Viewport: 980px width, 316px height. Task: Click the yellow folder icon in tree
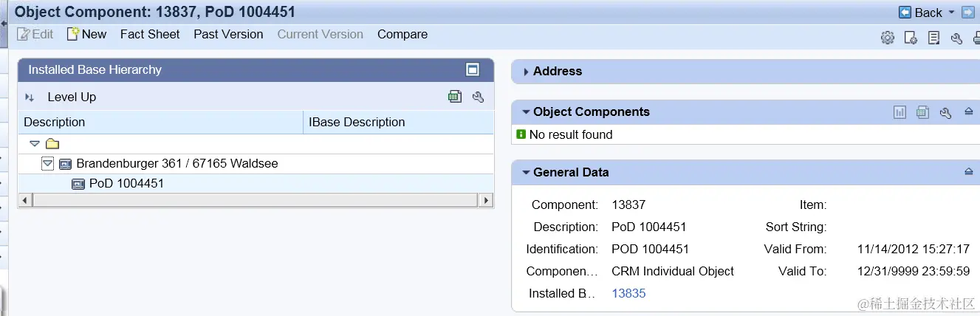52,144
